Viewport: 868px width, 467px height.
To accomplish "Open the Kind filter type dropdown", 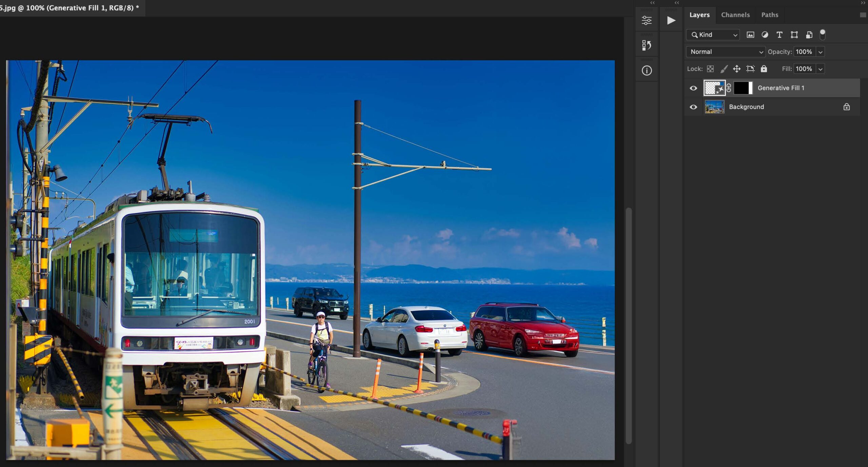I will click(x=713, y=35).
